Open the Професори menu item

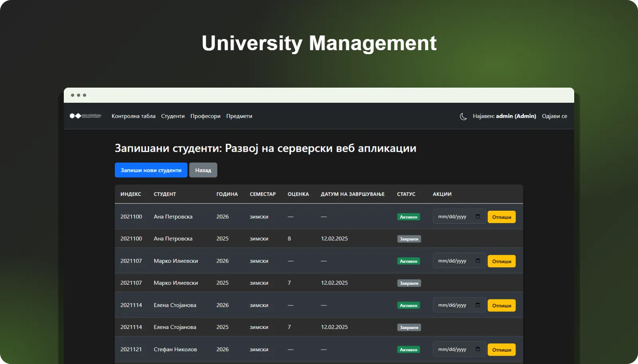click(205, 116)
